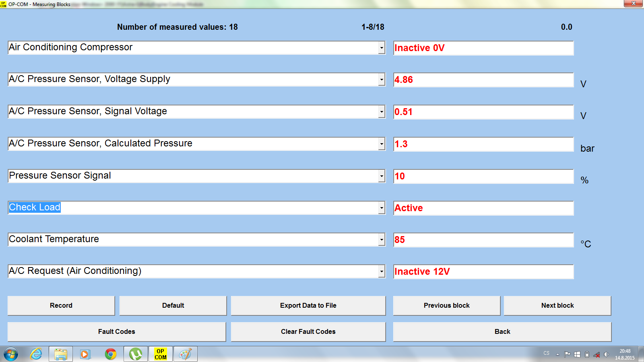Image resolution: width=644 pixels, height=362 pixels.
Task: Expand the Coolant Temperature parameter dropdown
Action: (x=381, y=240)
